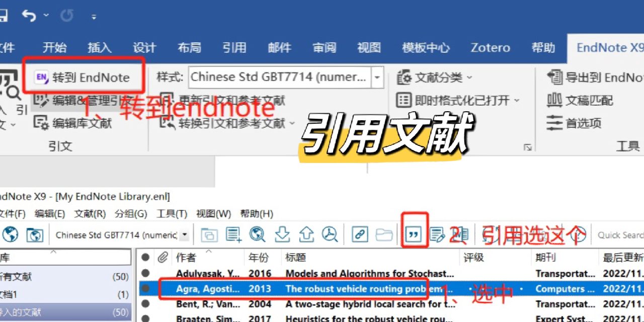Screen dimensions: 644x322
Task: Click the New Reference icon in EndNote
Action: (233, 234)
